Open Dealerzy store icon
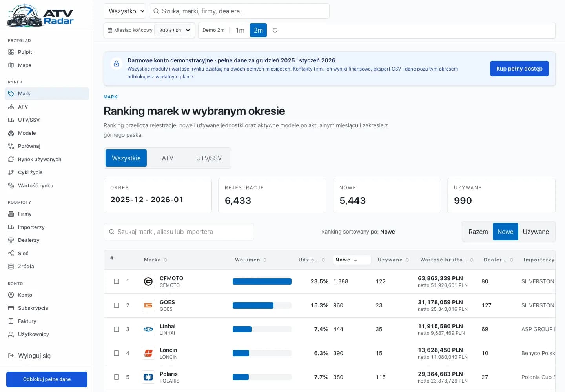The width and height of the screenshot is (565, 392). click(x=11, y=240)
